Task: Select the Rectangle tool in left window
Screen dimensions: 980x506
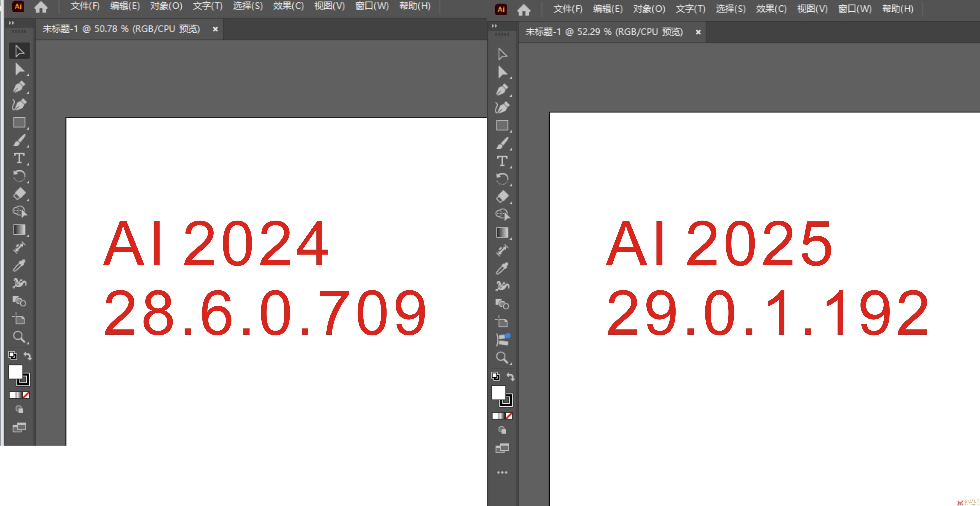Action: [x=19, y=123]
